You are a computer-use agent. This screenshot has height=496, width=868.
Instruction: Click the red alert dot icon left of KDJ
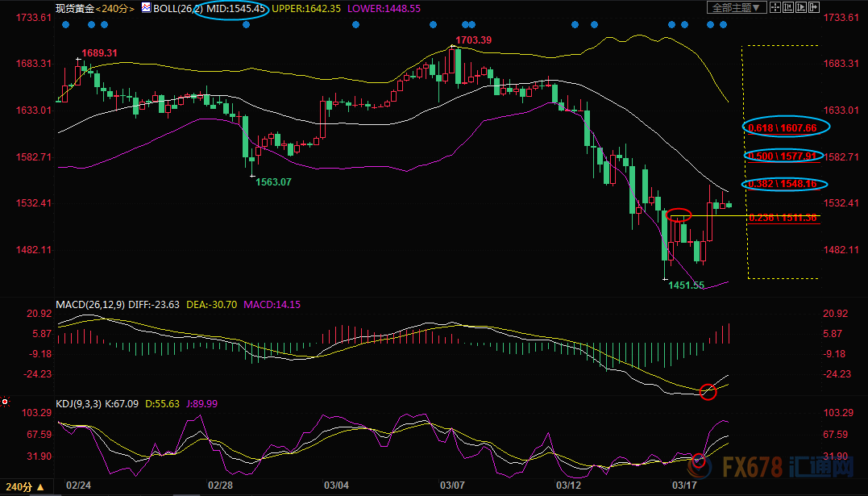coord(6,401)
